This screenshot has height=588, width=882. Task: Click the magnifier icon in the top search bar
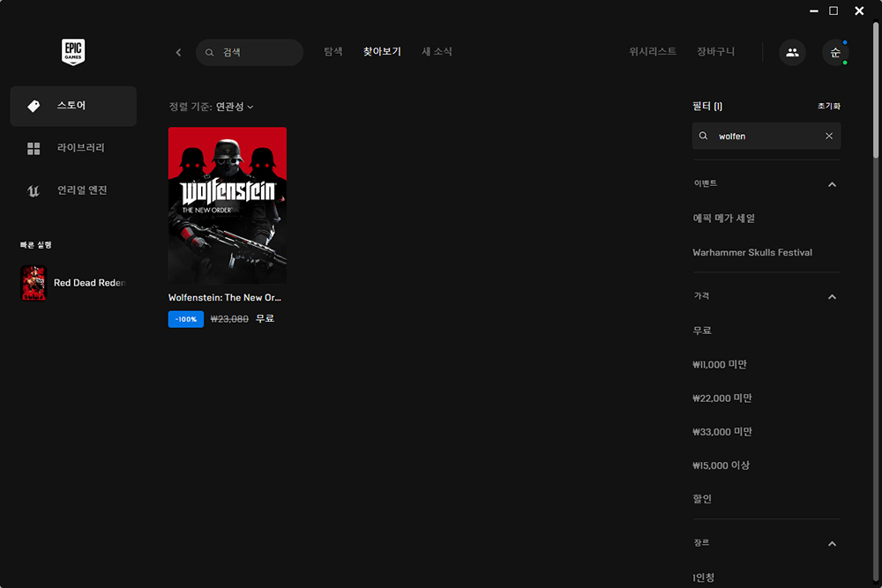209,52
